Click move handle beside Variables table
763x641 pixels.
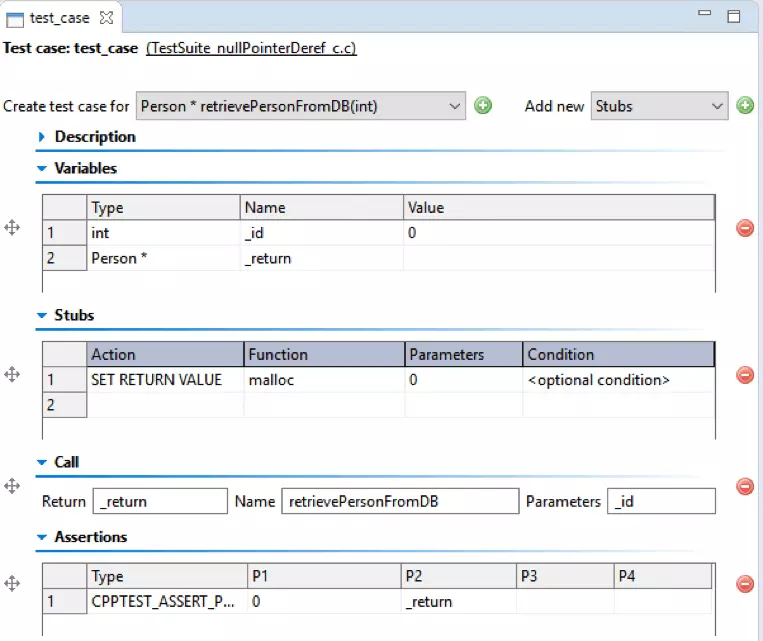(x=13, y=228)
